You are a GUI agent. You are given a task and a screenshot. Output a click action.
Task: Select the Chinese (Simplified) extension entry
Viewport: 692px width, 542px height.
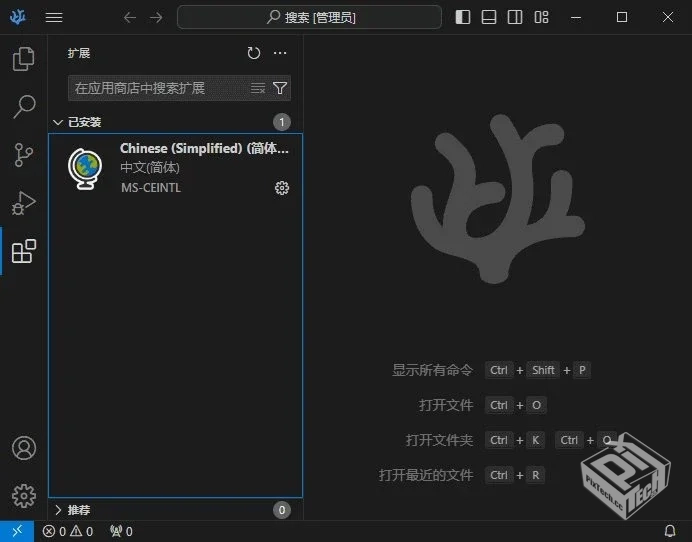(x=176, y=168)
